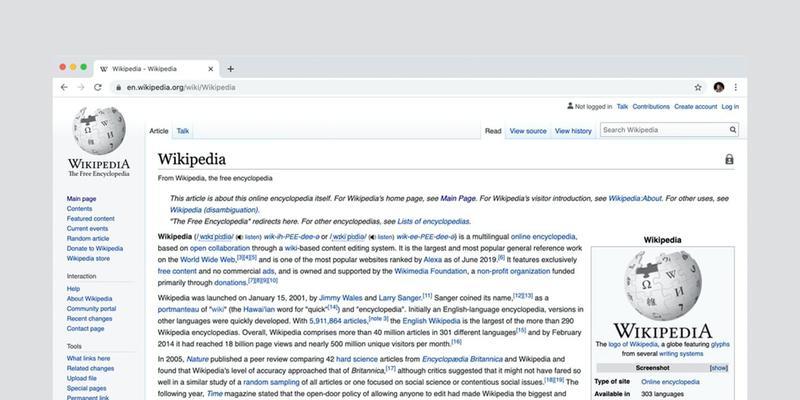800x400 pixels.
Task: Bookmark page with star icon
Action: (x=698, y=87)
